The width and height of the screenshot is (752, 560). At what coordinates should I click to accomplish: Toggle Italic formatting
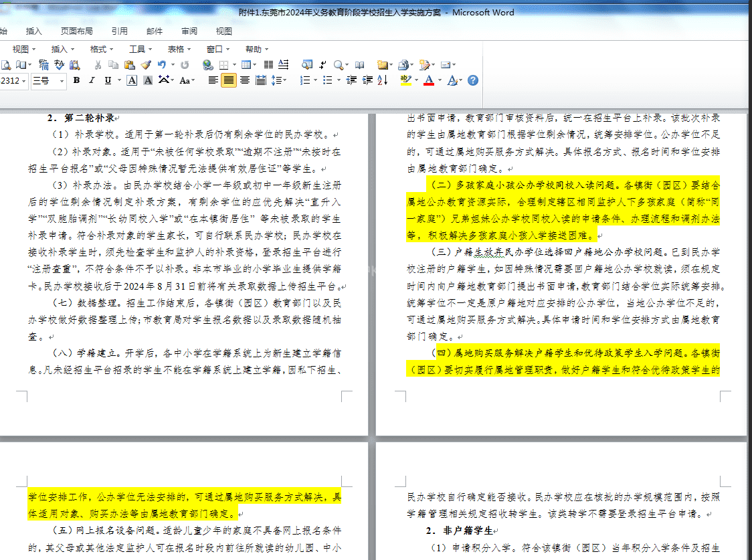[x=92, y=80]
